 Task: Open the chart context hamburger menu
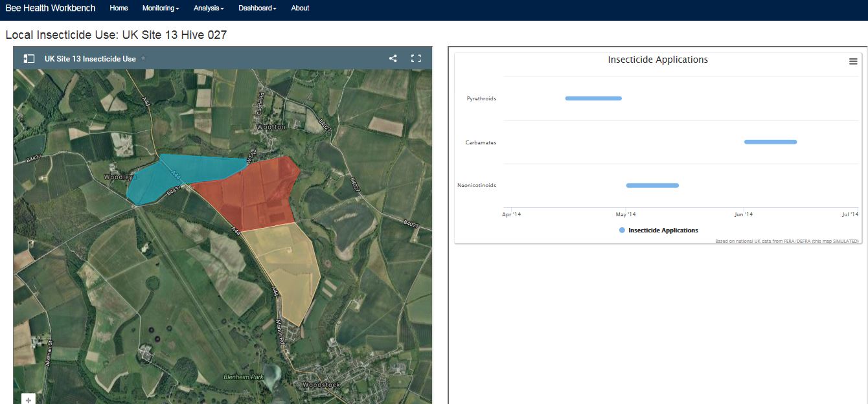click(853, 61)
